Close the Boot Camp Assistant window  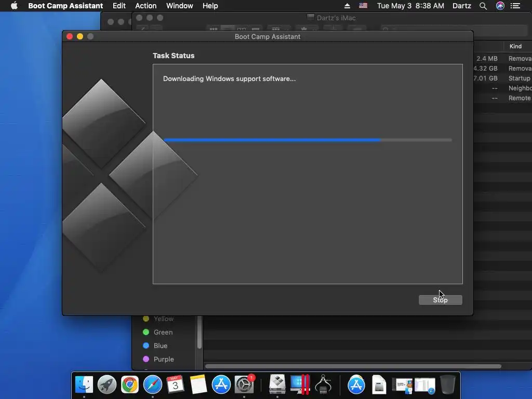click(x=70, y=36)
